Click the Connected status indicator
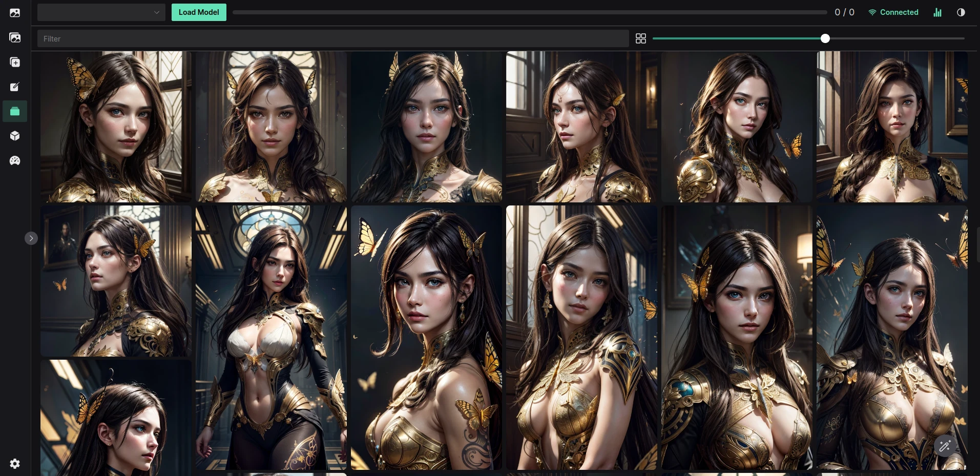This screenshot has width=980, height=476. click(x=893, y=12)
